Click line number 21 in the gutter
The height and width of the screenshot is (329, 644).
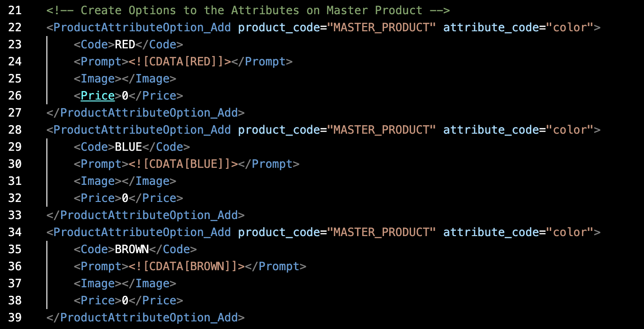click(x=15, y=10)
